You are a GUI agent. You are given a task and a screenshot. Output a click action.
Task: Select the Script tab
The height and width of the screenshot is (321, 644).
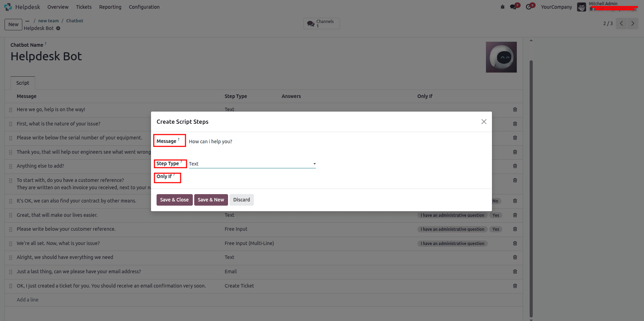click(22, 83)
